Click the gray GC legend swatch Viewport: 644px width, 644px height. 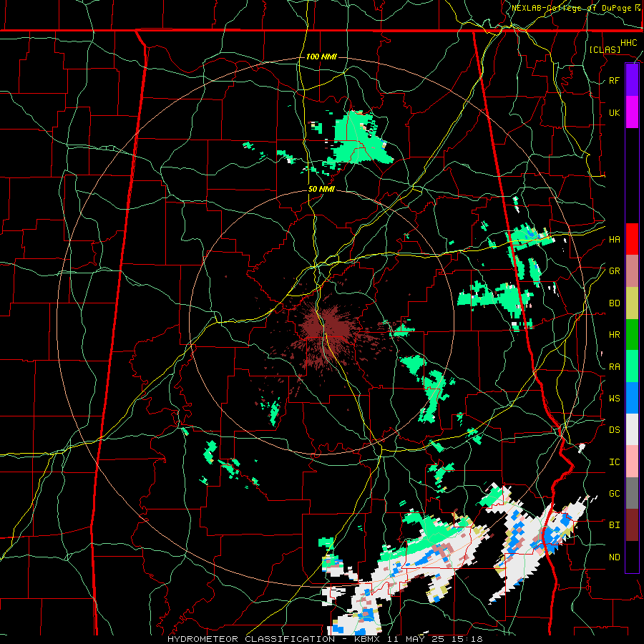632,493
